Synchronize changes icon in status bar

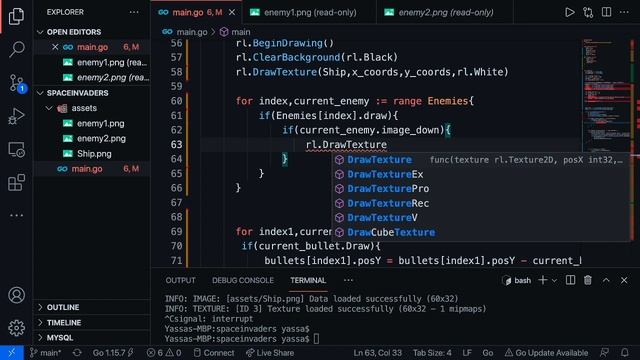pyautogui.click(x=77, y=353)
